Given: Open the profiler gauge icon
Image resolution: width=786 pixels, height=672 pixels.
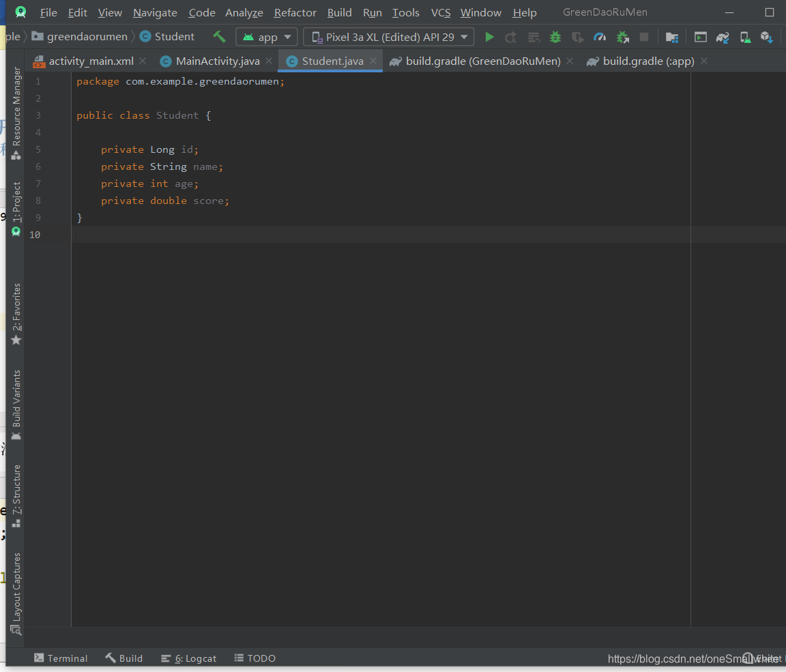Looking at the screenshot, I should [600, 37].
